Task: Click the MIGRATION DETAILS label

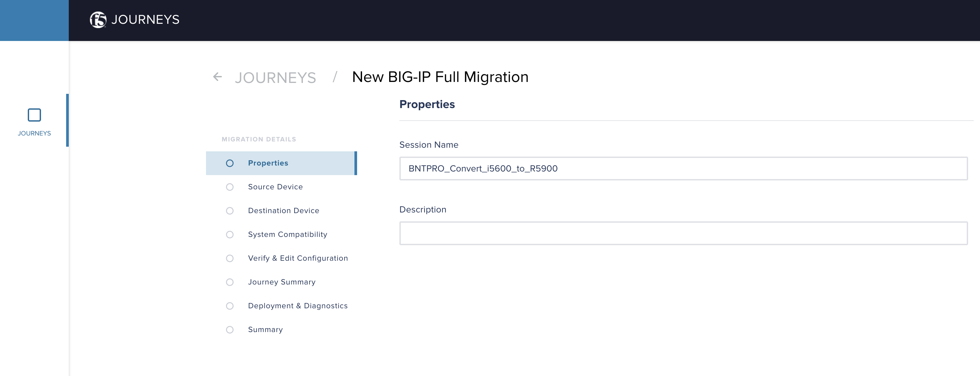Action: pos(259,139)
